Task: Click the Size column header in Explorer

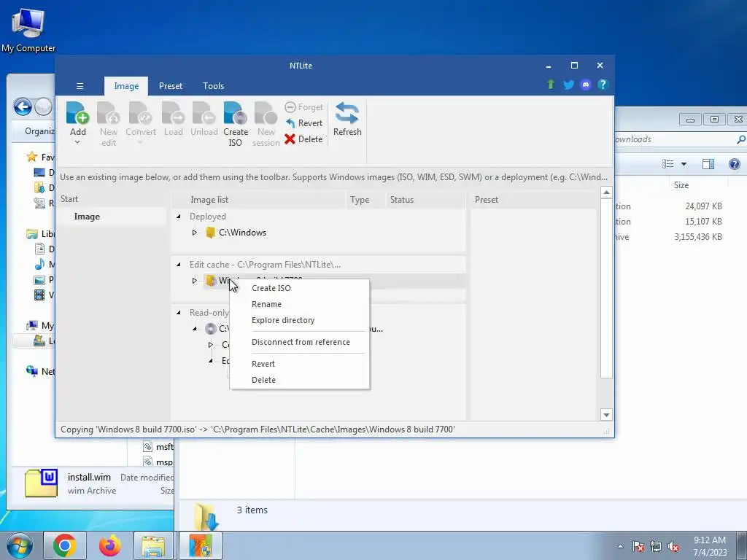Action: 681,185
